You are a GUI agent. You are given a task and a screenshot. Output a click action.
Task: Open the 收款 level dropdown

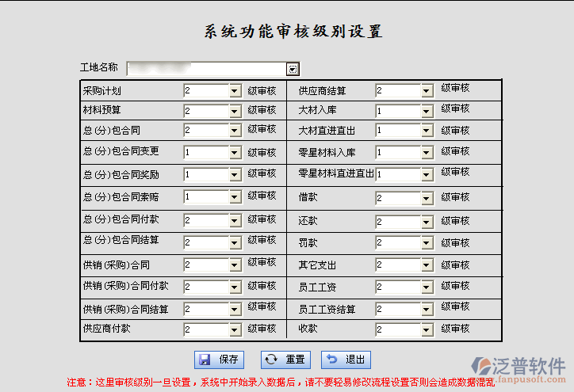click(427, 330)
